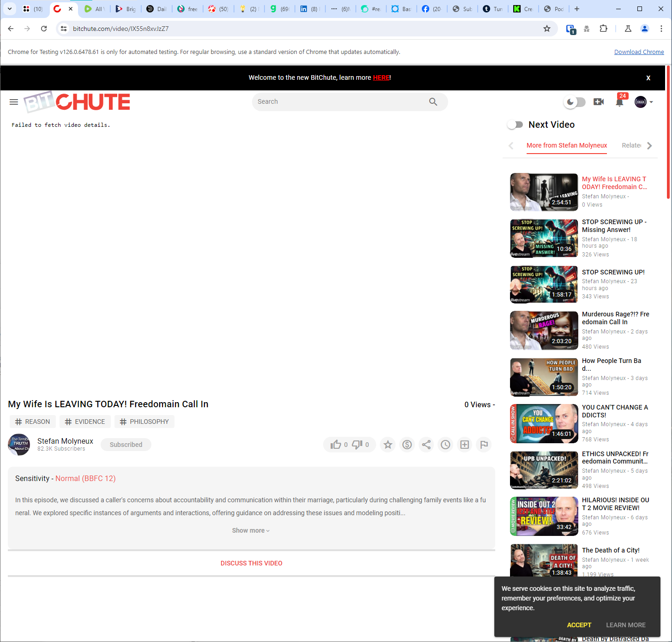Select More from Stefan Molyneux tab
This screenshot has height=642, width=672.
click(x=567, y=145)
